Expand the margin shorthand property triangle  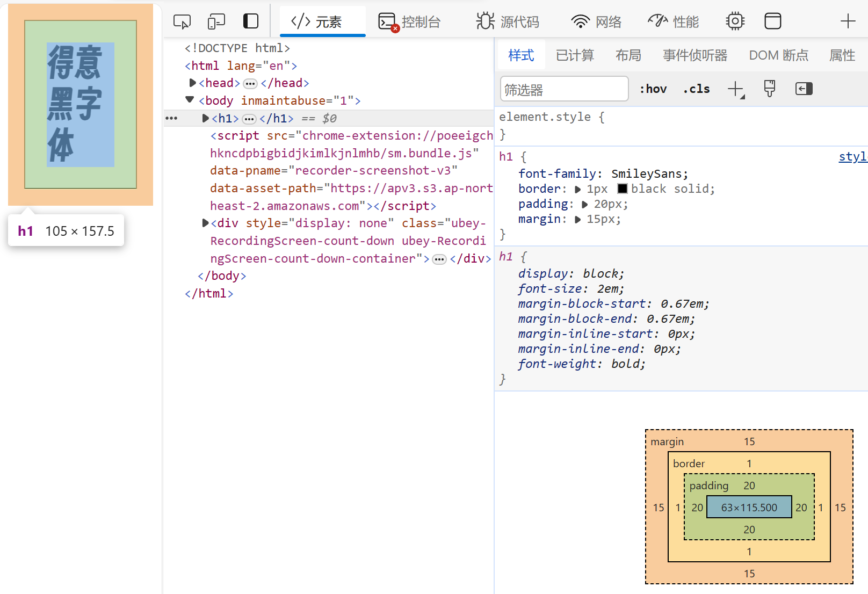(x=577, y=219)
